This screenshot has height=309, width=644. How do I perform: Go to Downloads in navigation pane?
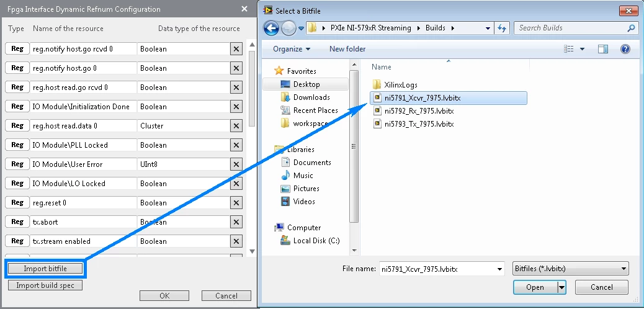point(311,97)
